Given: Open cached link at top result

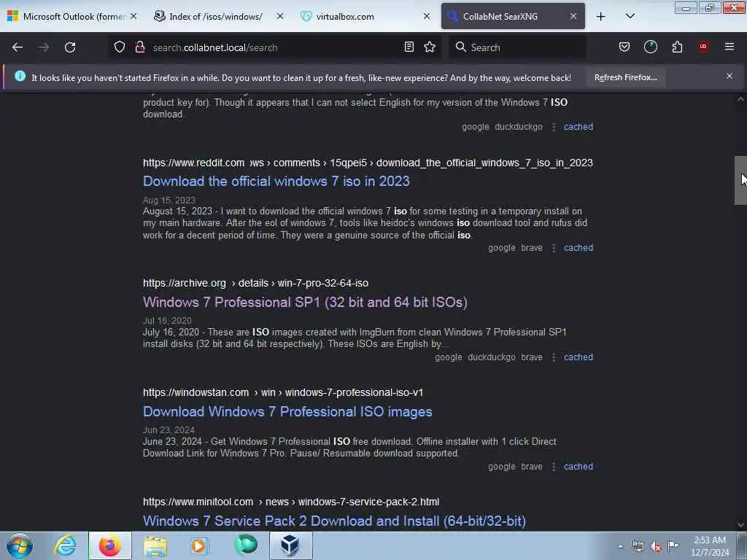Looking at the screenshot, I should click(578, 127).
